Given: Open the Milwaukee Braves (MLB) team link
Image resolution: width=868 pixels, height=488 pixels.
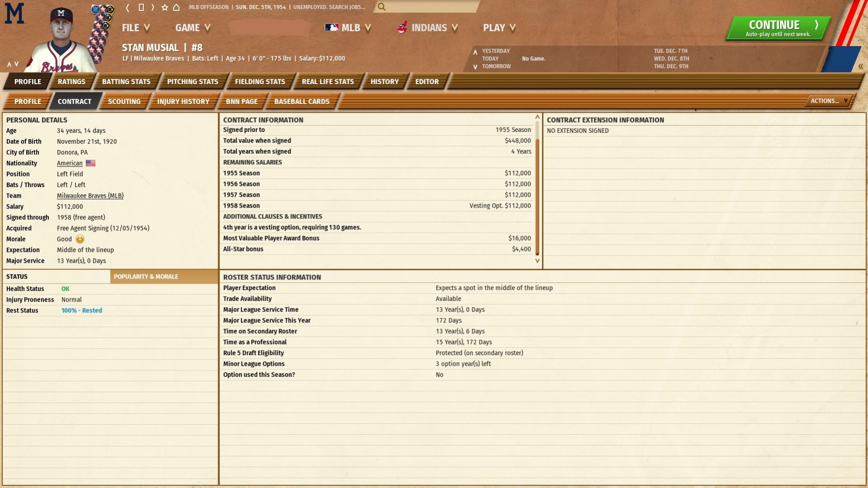Looking at the screenshot, I should pyautogui.click(x=90, y=196).
